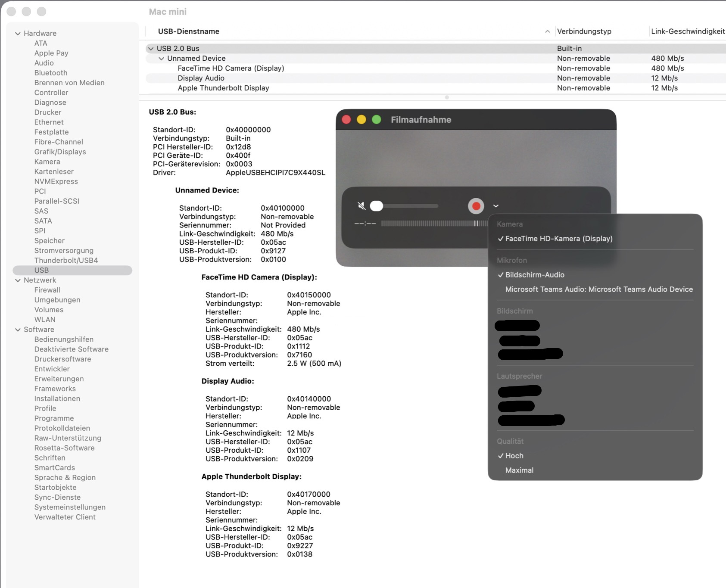Select Microsoft Teams Audio microphone option
The image size is (726, 588).
[598, 289]
